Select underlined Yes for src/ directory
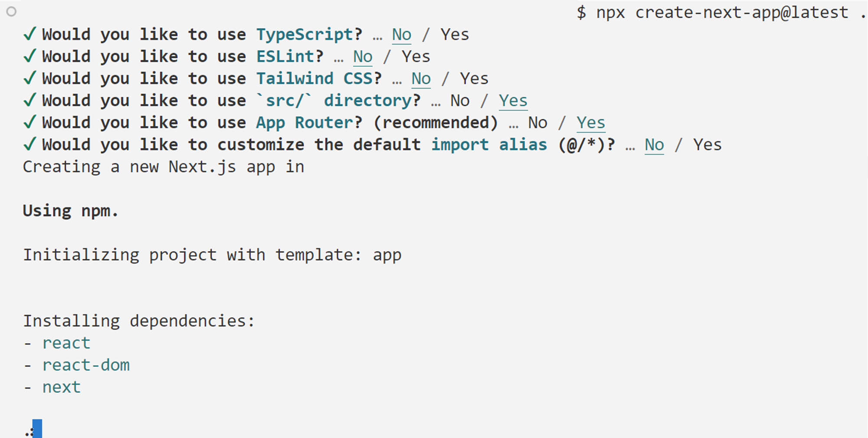The height and width of the screenshot is (438, 868). click(x=513, y=101)
